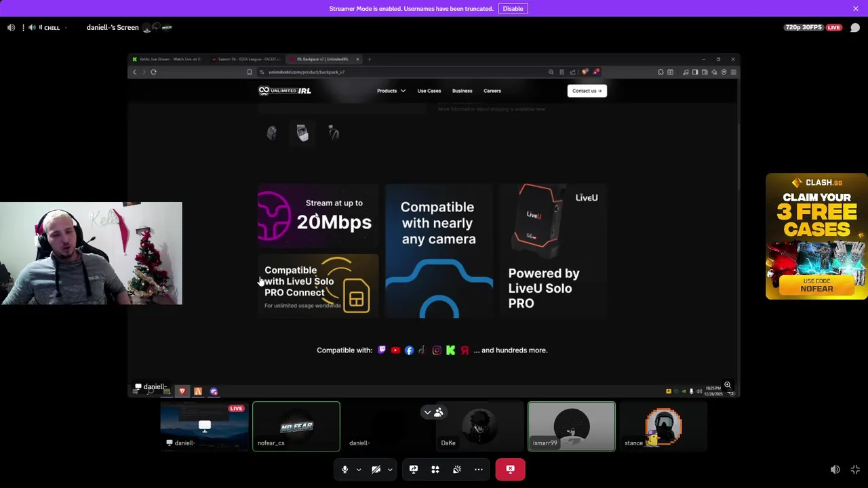Dismiss the Streamer Mode banner with X
Screen dimensions: 868x488
[856, 9]
